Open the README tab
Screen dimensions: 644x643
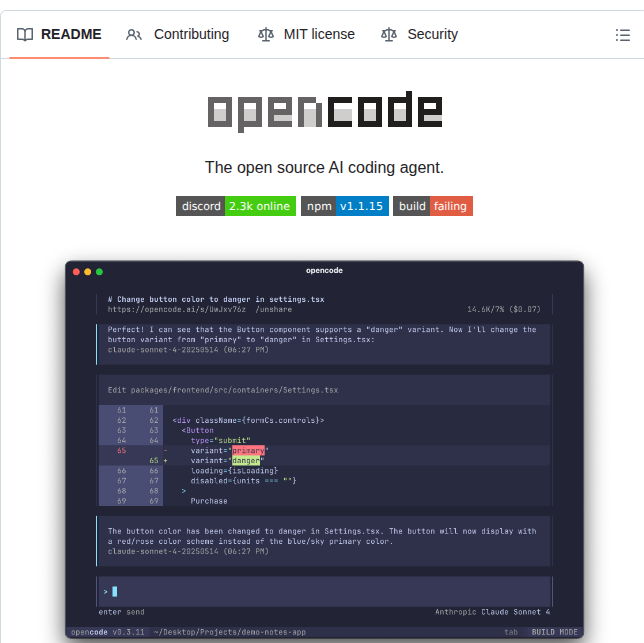click(59, 34)
